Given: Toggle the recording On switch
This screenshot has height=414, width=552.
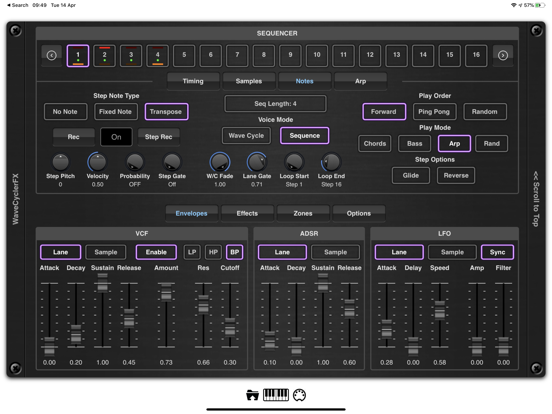Looking at the screenshot, I should coord(116,137).
